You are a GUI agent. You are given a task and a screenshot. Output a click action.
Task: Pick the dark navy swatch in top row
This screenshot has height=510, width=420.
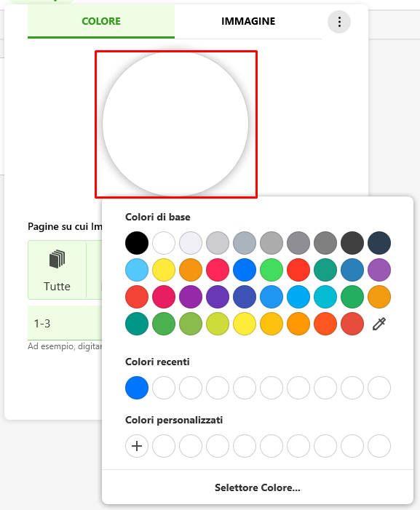coord(379,243)
